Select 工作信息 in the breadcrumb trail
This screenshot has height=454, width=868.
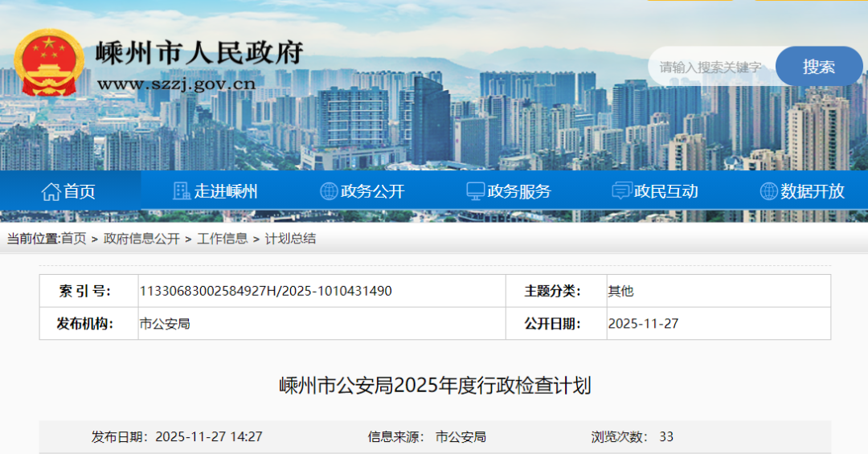pos(222,239)
